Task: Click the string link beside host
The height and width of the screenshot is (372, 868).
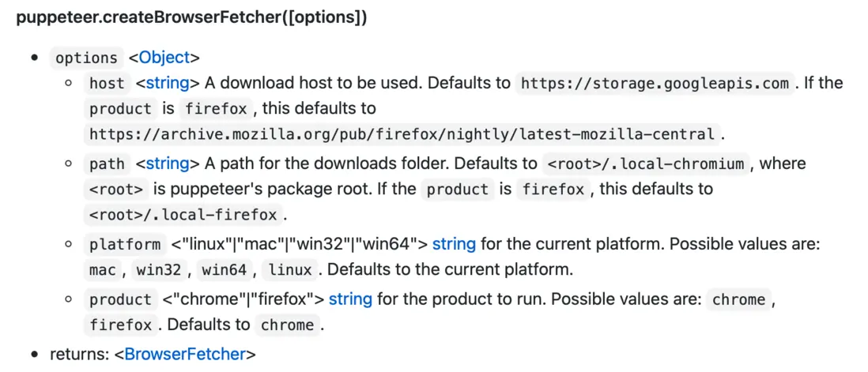Action: pyautogui.click(x=167, y=83)
